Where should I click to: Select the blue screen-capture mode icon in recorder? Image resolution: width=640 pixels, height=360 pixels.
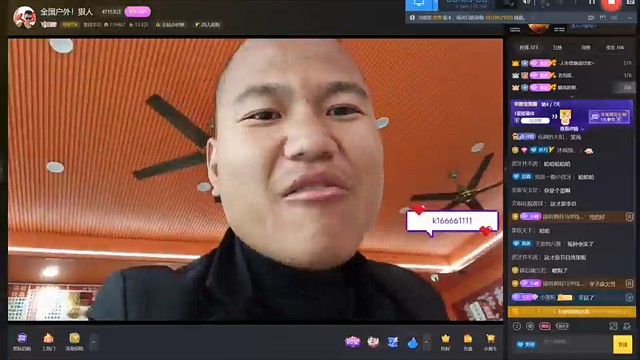point(419,4)
